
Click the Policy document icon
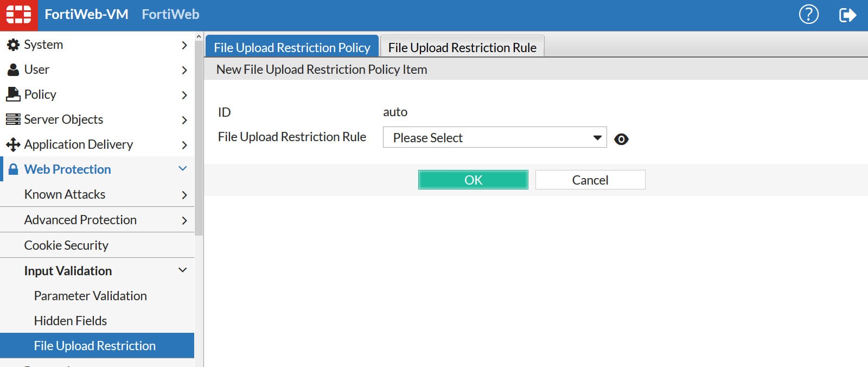(x=13, y=94)
